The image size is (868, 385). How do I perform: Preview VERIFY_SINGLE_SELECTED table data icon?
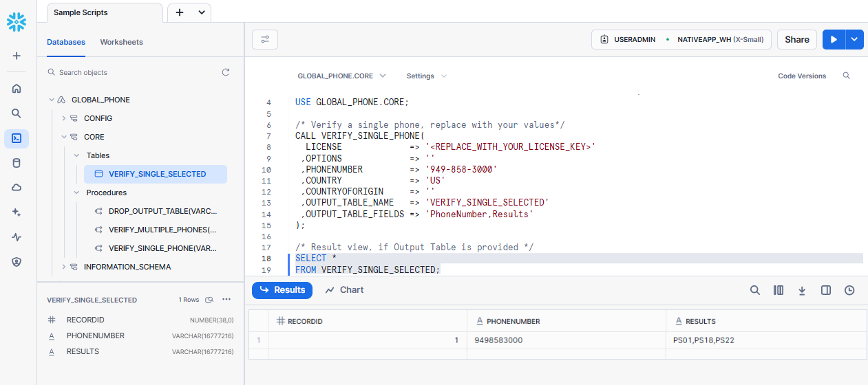(209, 300)
